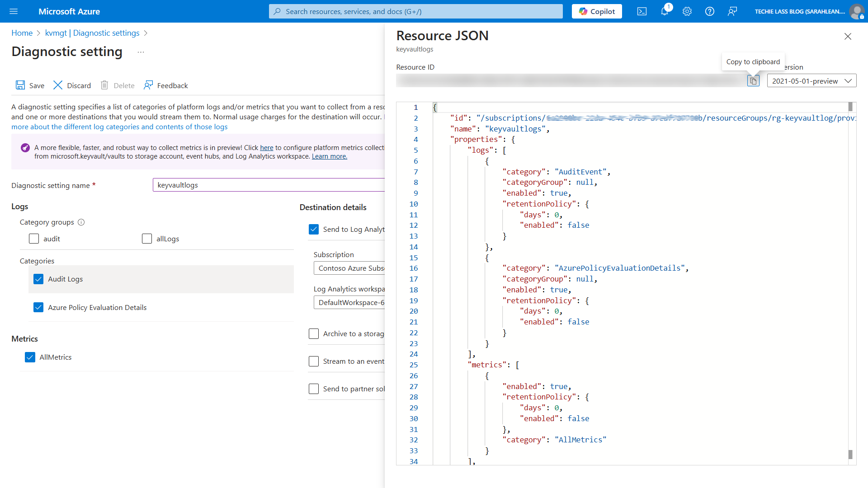Open the Subscription dropdown
The image size is (868, 488).
(x=357, y=268)
